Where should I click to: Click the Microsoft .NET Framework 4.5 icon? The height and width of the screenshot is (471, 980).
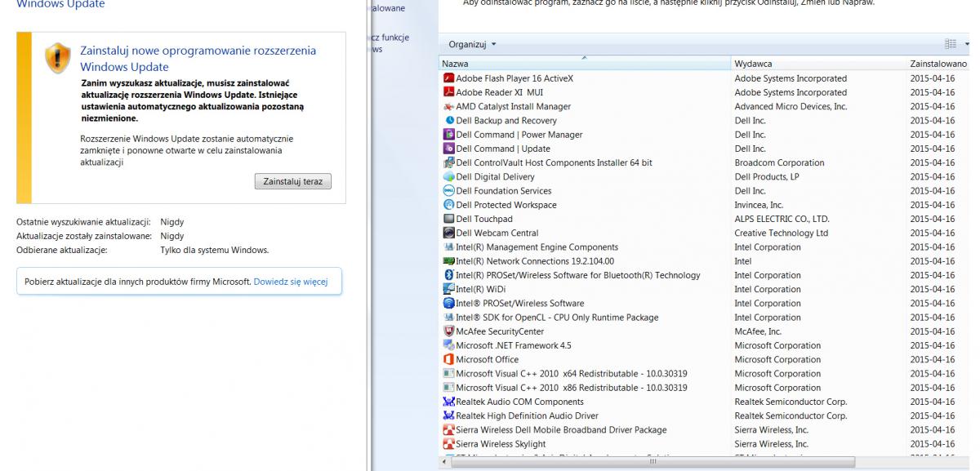point(448,345)
